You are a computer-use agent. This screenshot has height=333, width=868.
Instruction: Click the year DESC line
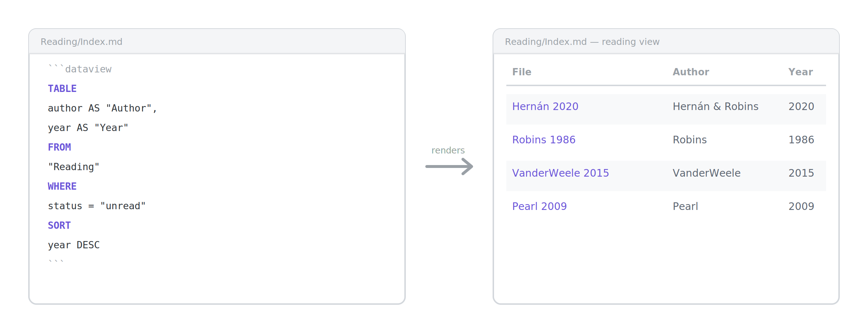pyautogui.click(x=74, y=245)
